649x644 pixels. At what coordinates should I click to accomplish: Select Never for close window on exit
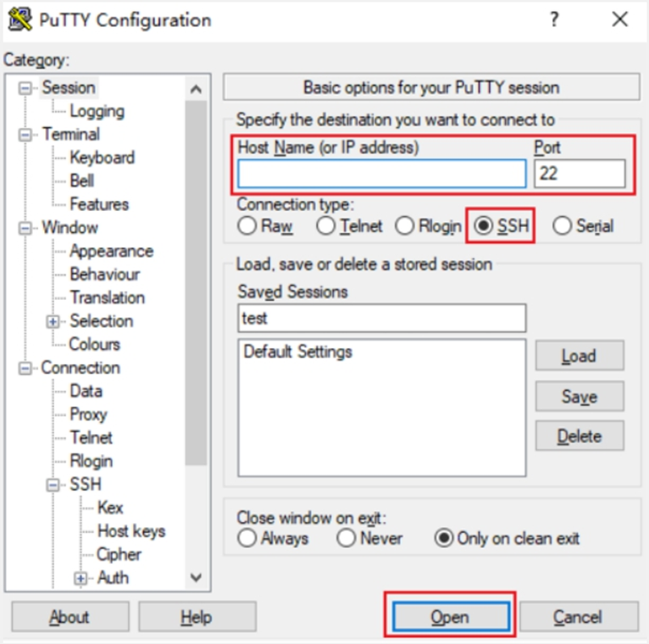pos(346,538)
